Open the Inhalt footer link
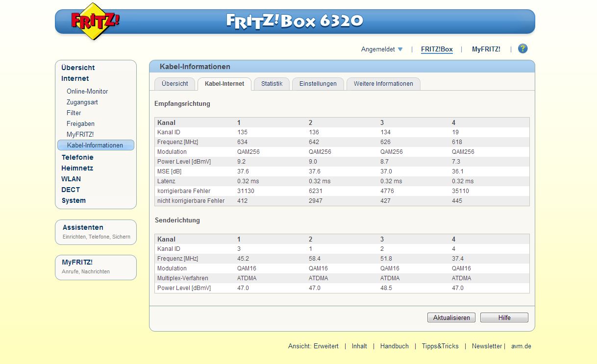The image size is (597, 364). pyautogui.click(x=359, y=346)
